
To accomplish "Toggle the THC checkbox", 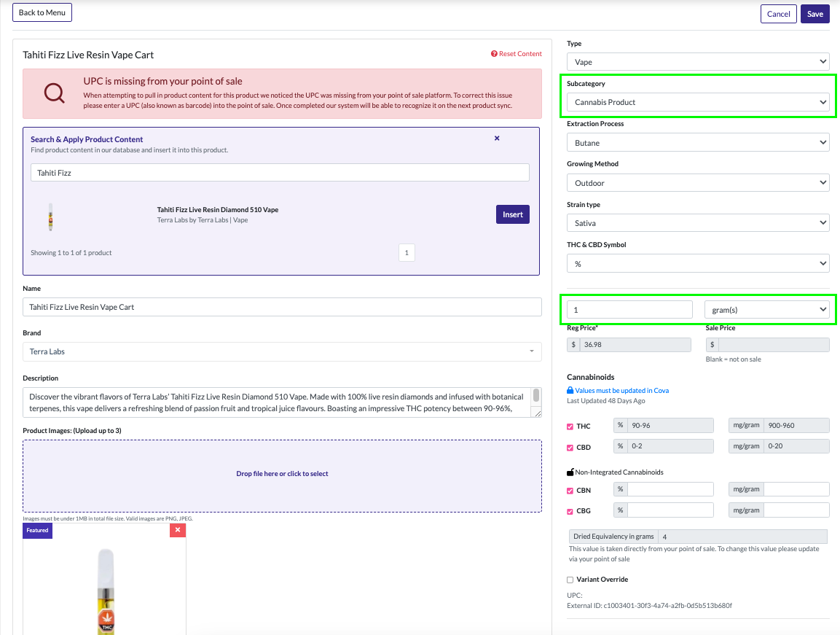I will pos(570,427).
